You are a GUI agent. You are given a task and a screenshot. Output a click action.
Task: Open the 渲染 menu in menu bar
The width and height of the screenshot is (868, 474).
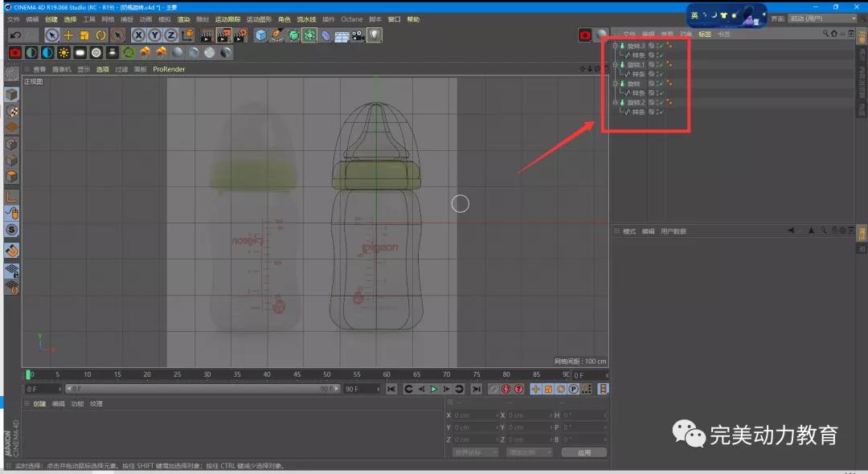pyautogui.click(x=184, y=18)
